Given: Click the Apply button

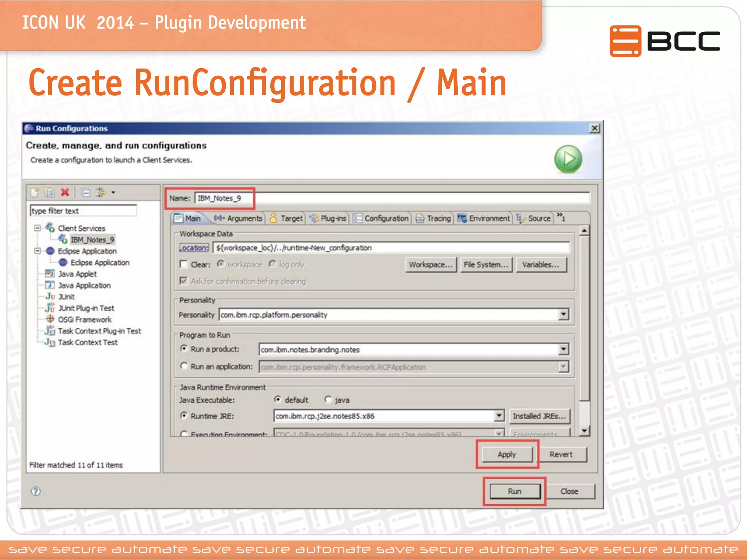Looking at the screenshot, I should click(507, 454).
